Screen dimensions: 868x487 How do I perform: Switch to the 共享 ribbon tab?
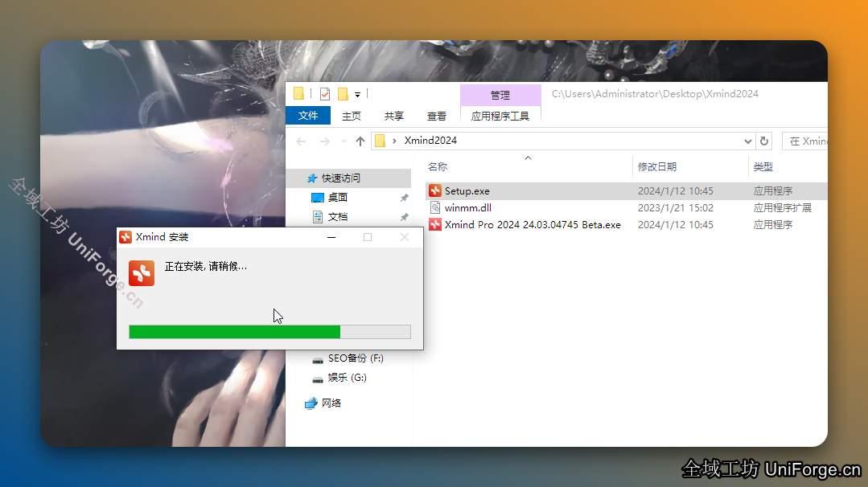[393, 116]
